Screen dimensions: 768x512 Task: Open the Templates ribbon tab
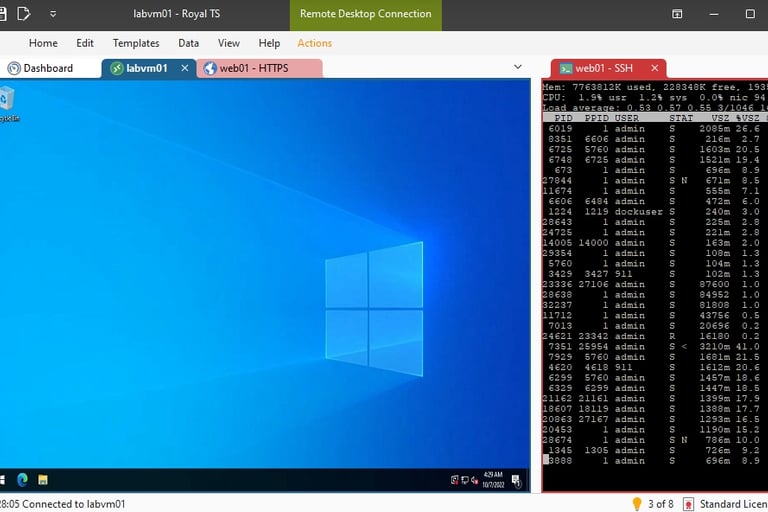136,43
